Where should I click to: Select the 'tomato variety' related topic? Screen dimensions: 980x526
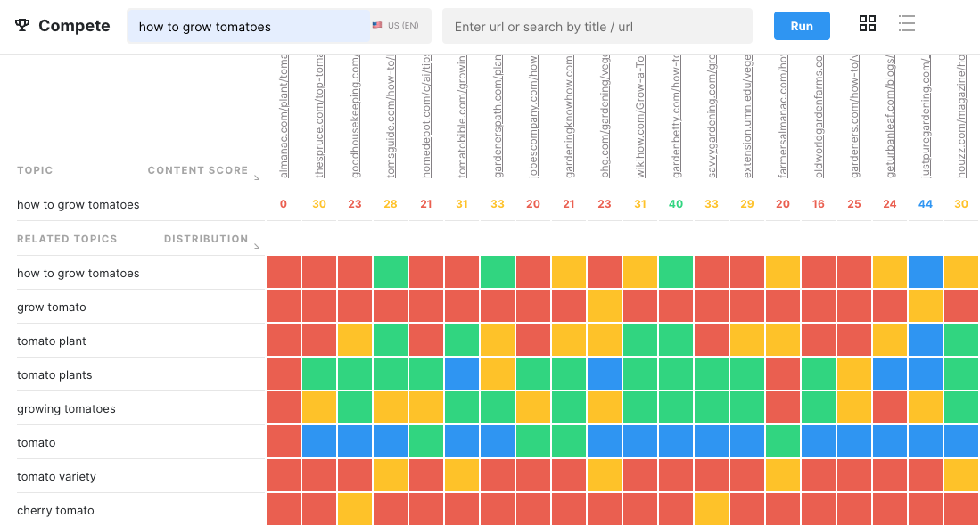56,476
